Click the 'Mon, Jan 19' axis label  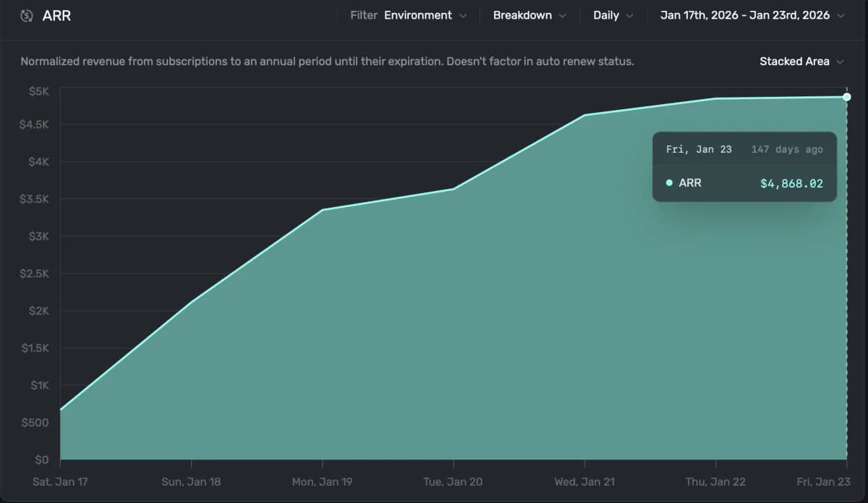(x=322, y=481)
